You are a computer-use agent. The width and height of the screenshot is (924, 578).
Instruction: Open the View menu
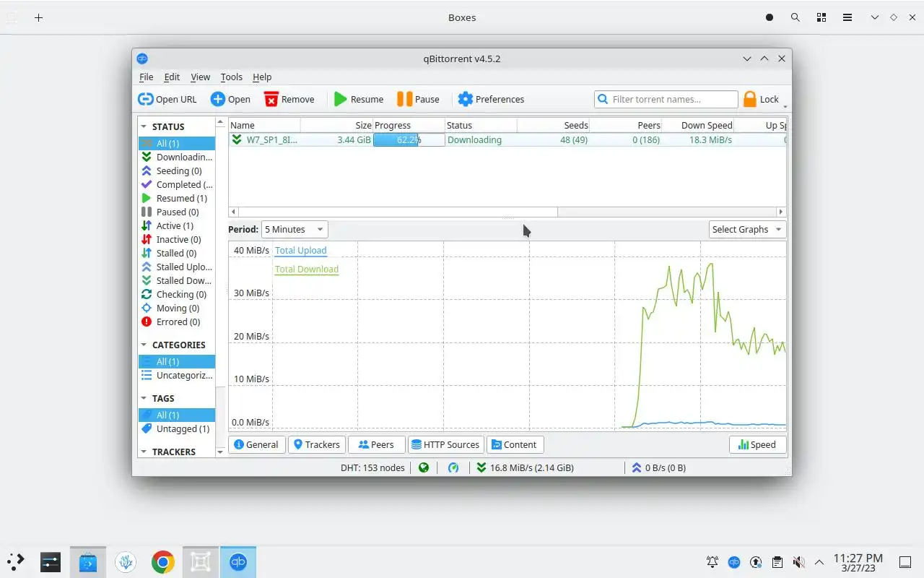200,77
